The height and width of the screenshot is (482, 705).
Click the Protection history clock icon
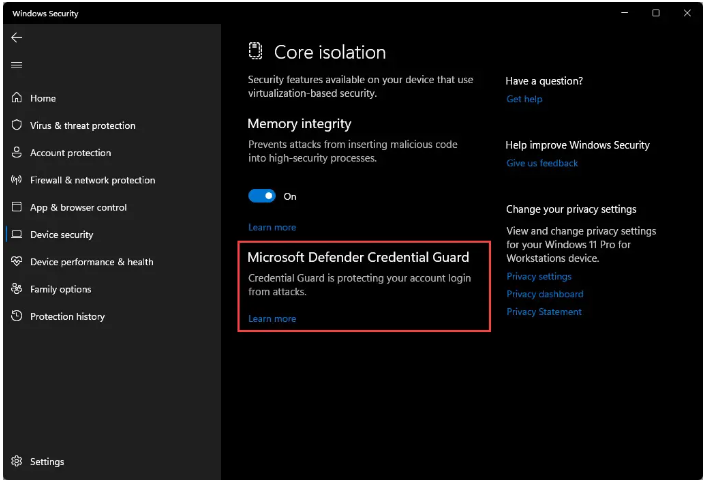(x=17, y=316)
